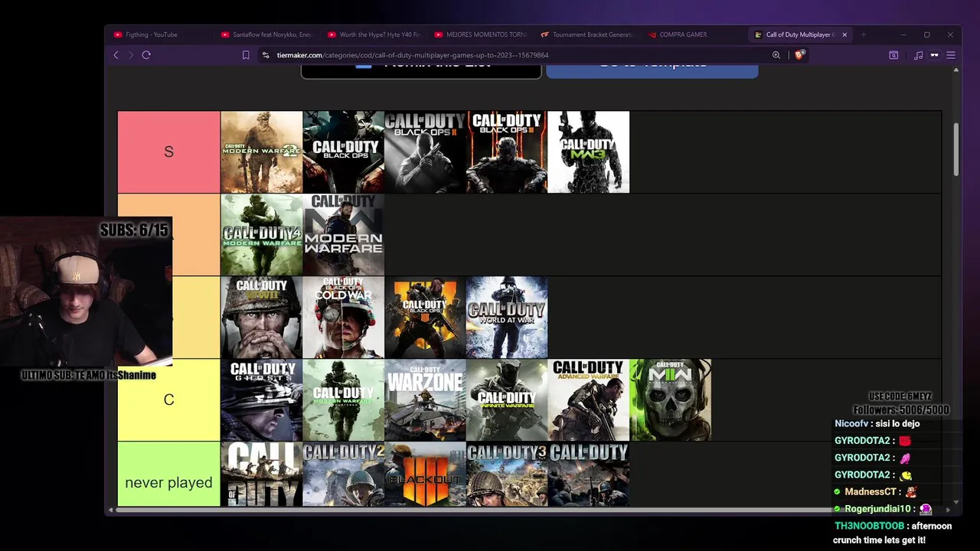Select the Advanced Warfare cover
The width and height of the screenshot is (980, 551).
click(589, 399)
